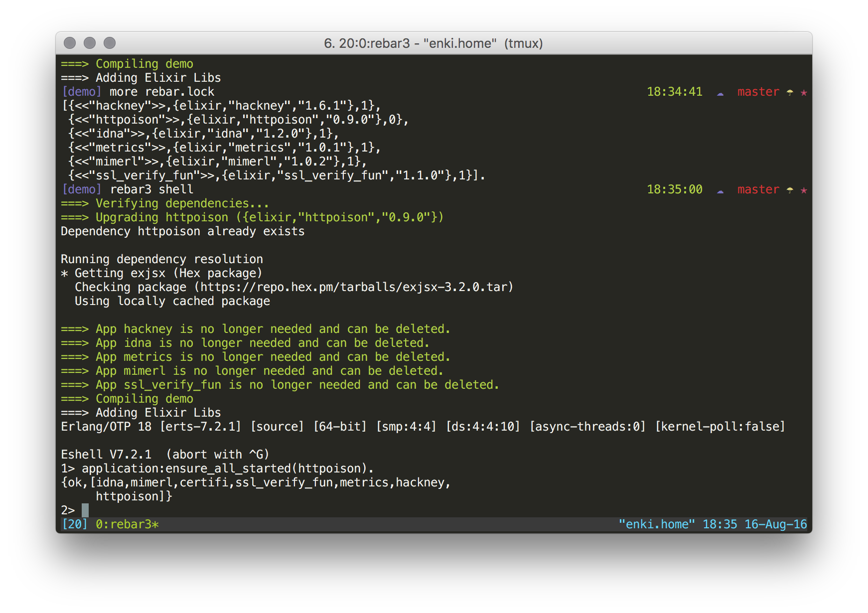Click 'Using locally cached package' line
The image size is (868, 613).
(x=172, y=301)
